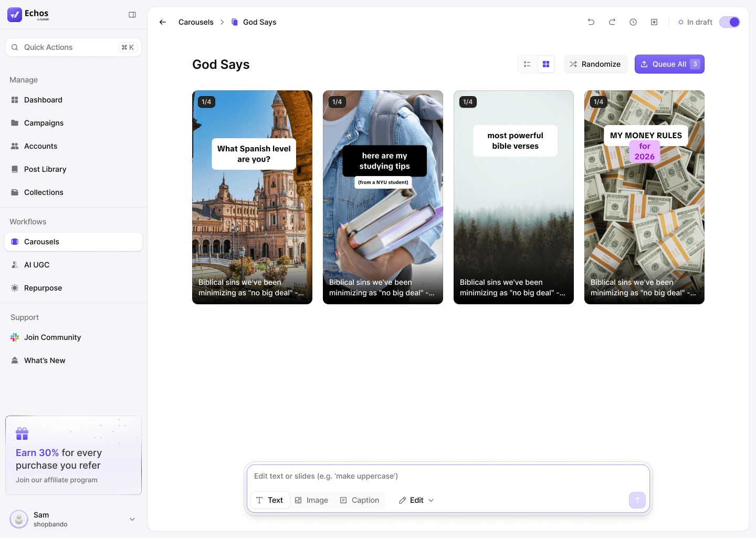Click the Quick Actions search field
Screen dimensions: 756x538
pos(73,47)
